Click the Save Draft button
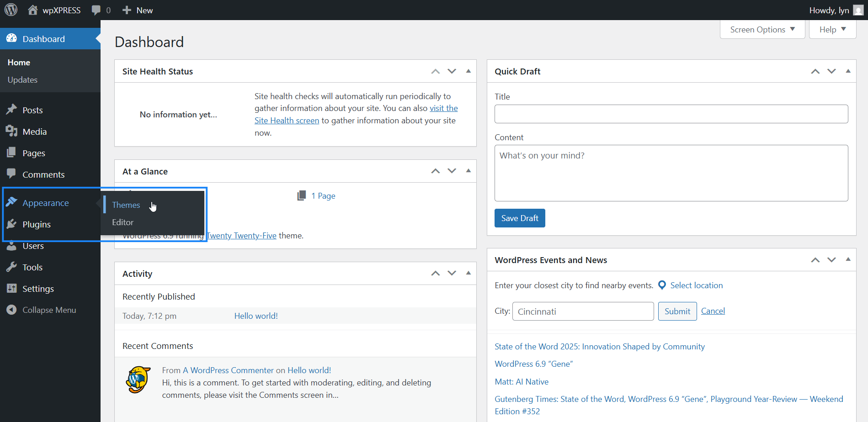The width and height of the screenshot is (868, 422). coord(519,218)
